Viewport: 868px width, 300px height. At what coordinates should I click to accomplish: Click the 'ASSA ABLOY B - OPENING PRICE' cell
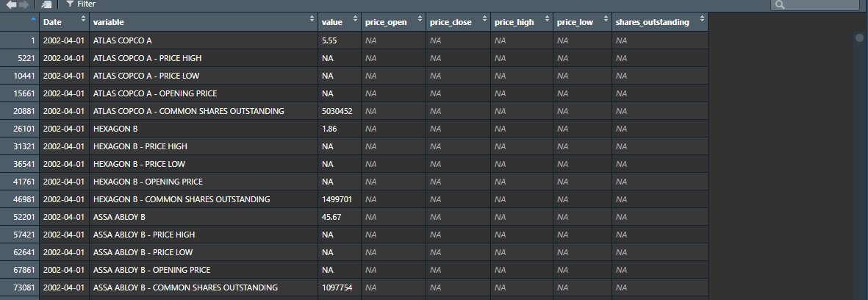coord(204,270)
